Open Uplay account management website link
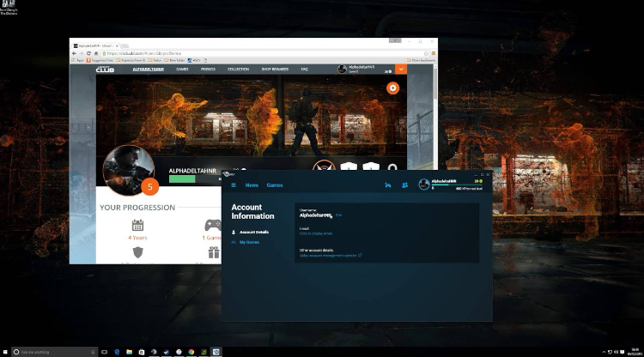The height and width of the screenshot is (357, 644). click(x=330, y=255)
